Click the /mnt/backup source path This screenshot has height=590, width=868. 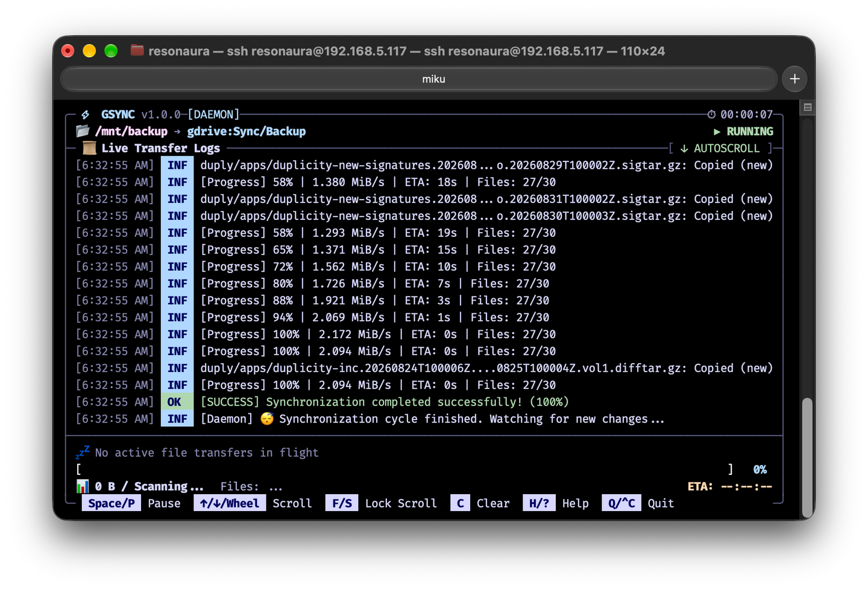pyautogui.click(x=131, y=131)
